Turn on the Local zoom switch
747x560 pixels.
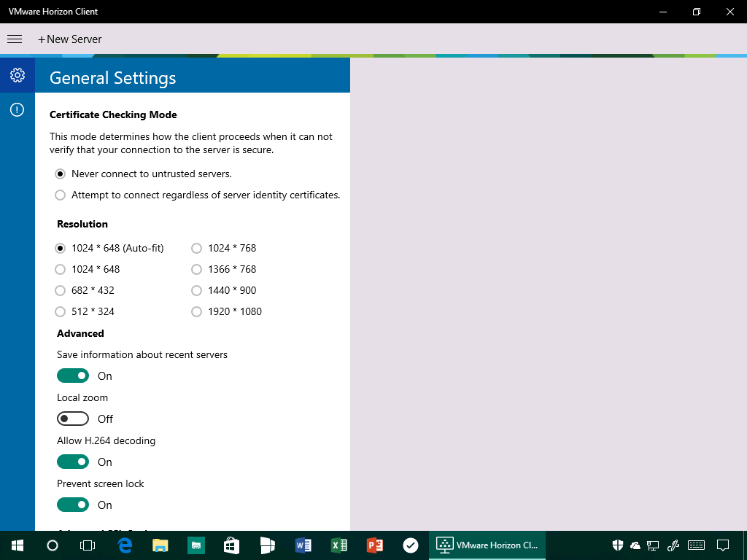point(73,419)
